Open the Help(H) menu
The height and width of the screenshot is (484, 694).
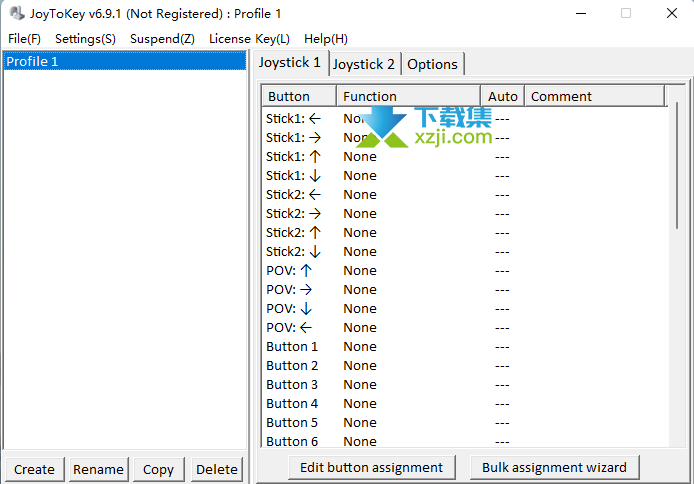[326, 39]
